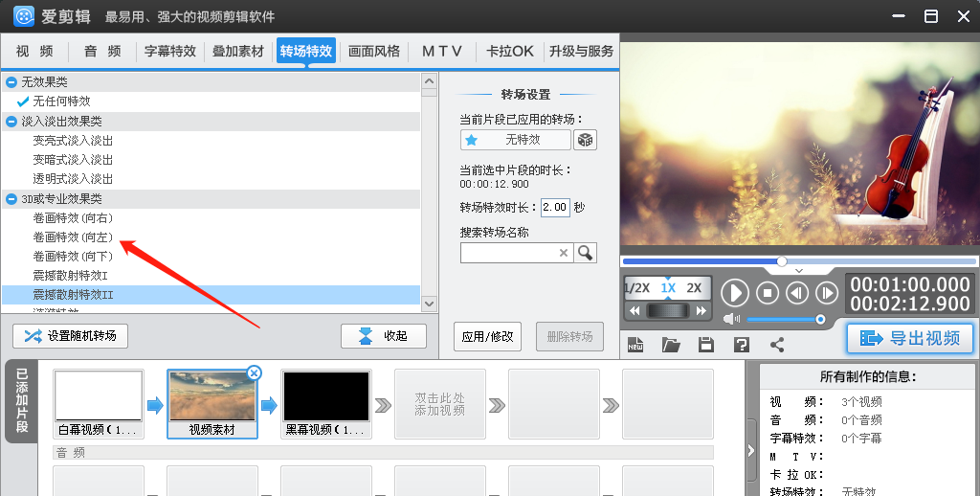
Task: Collapse the 无效果类 category
Action: point(11,82)
